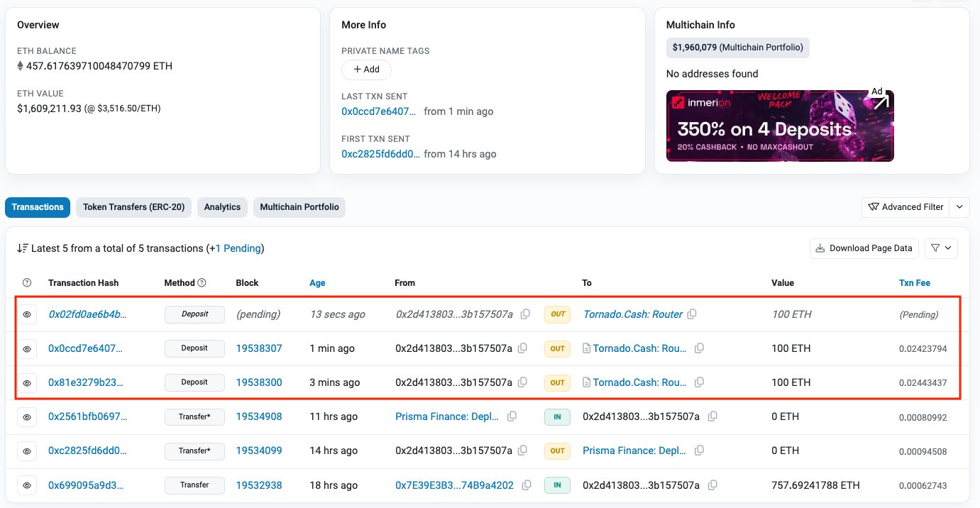This screenshot has width=980, height=508.
Task: Preview transaction 0x02fd0ae6b4b via eye icon
Action: 27,314
